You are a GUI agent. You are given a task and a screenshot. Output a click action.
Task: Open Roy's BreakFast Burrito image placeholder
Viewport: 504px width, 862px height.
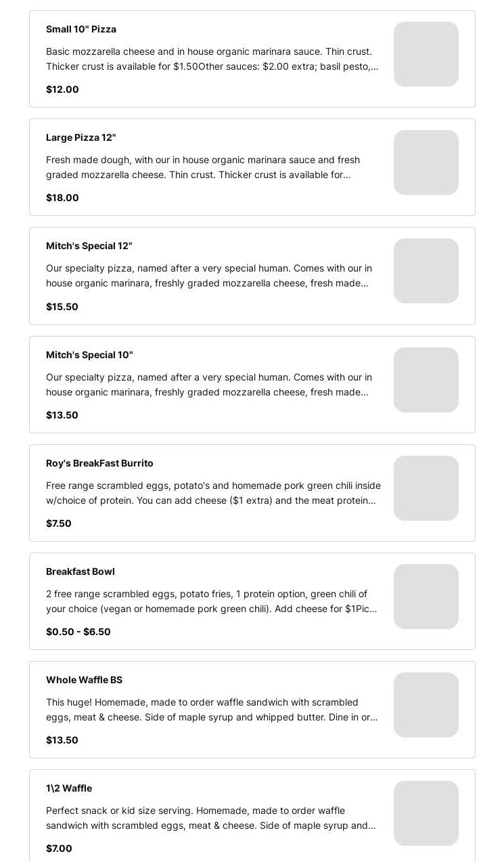tap(426, 488)
